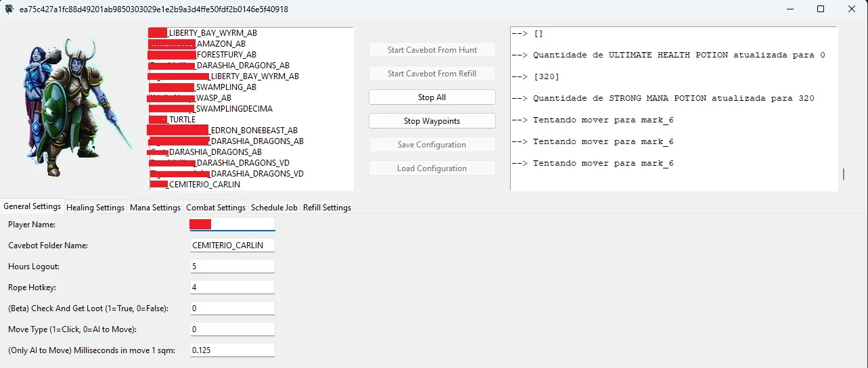868x368 pixels.
Task: Click the 'Hours Logout:' label
Action: click(x=34, y=267)
